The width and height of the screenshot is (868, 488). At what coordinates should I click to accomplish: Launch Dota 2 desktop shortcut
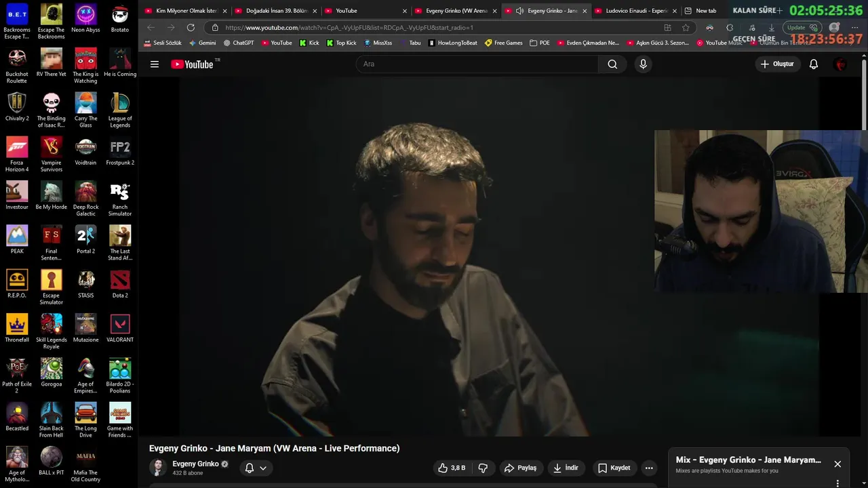click(120, 284)
